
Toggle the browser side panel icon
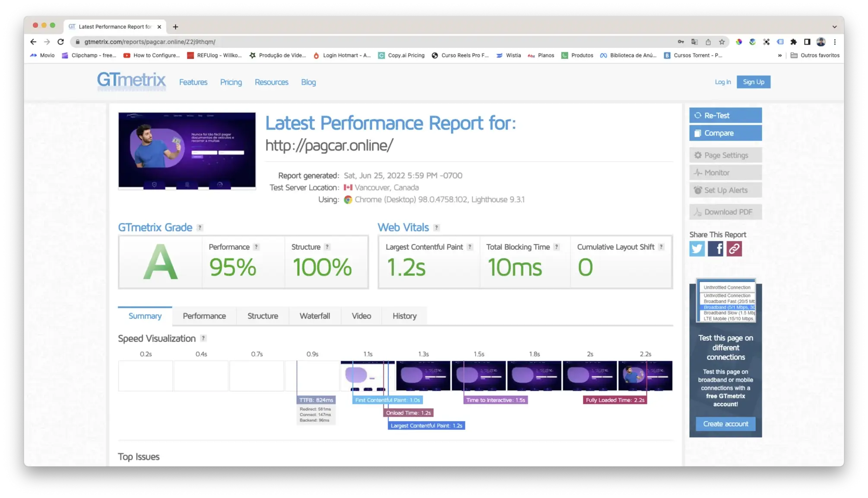click(807, 42)
